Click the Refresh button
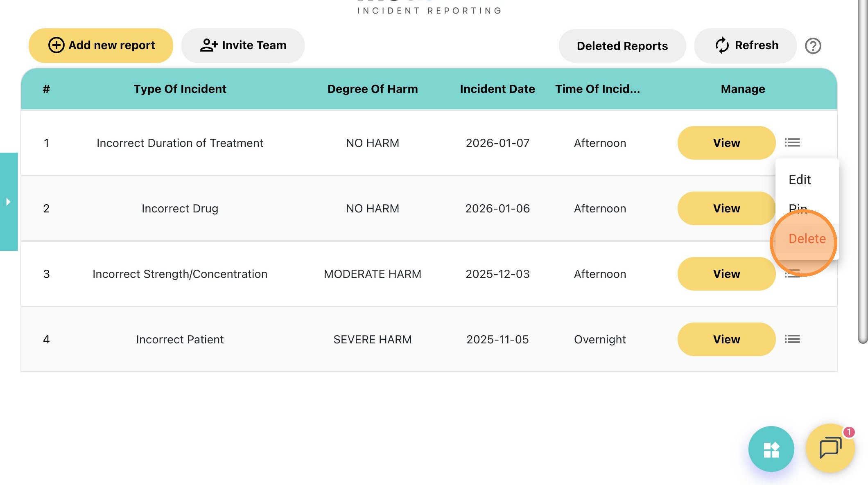The width and height of the screenshot is (868, 485). (x=746, y=45)
